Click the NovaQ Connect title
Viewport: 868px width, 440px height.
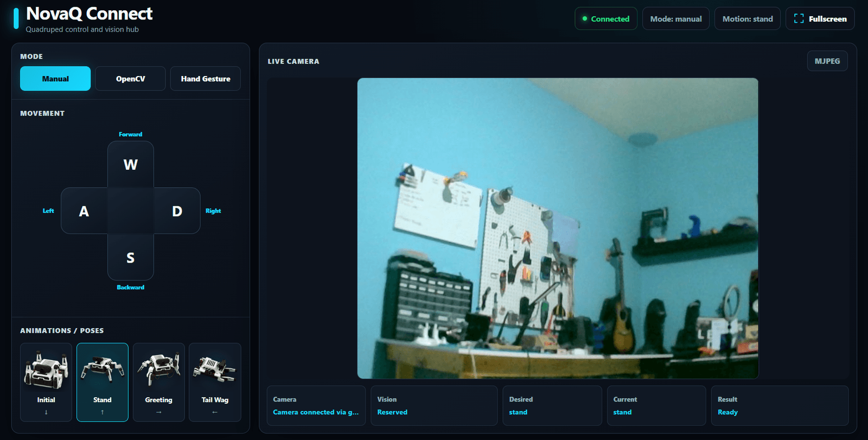click(x=90, y=14)
